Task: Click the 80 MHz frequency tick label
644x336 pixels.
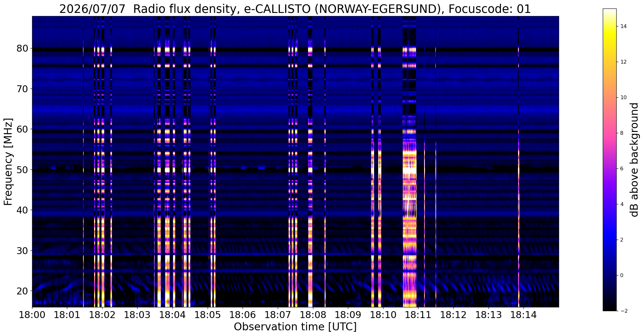Action: pyautogui.click(x=22, y=48)
